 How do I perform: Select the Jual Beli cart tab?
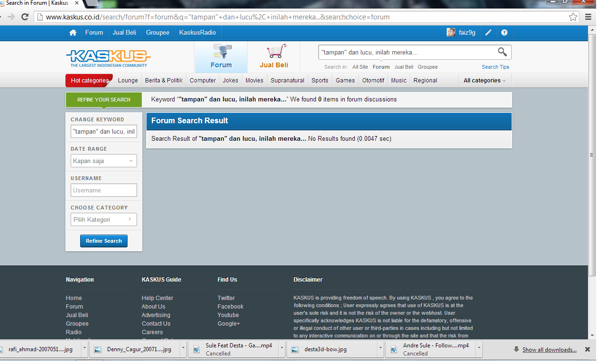coord(274,57)
